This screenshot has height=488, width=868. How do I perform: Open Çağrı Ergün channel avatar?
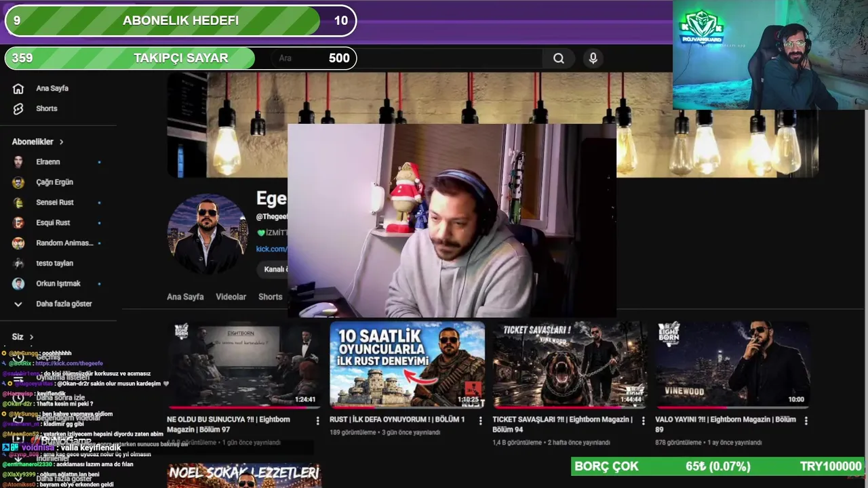[18, 182]
